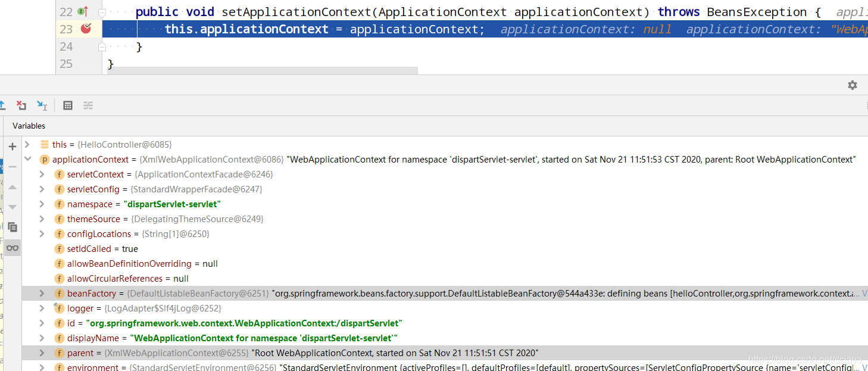
Task: Click the duplicate watch copy icon
Action: pos(13,227)
